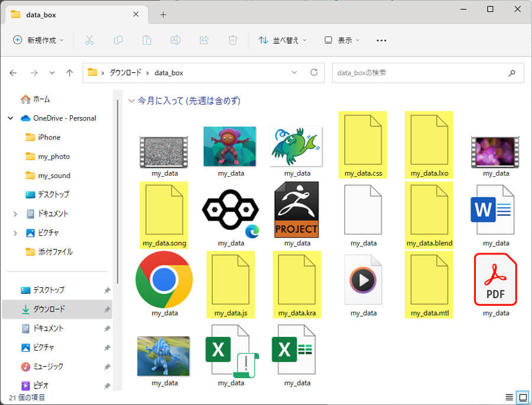The image size is (532, 405).
Task: Open the 並べ替え sort dropdown
Action: (x=283, y=40)
